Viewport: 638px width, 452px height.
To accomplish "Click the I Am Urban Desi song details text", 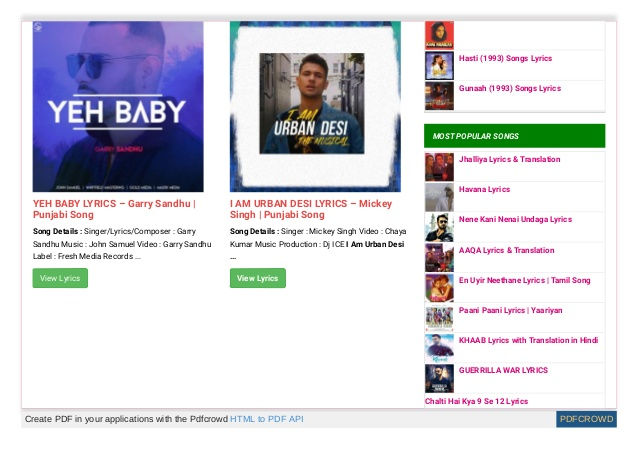I will [x=318, y=244].
